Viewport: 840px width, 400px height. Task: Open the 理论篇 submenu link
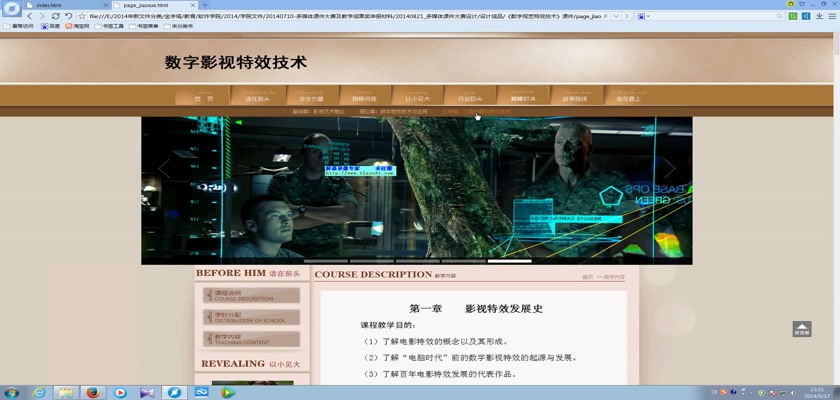pos(393,112)
